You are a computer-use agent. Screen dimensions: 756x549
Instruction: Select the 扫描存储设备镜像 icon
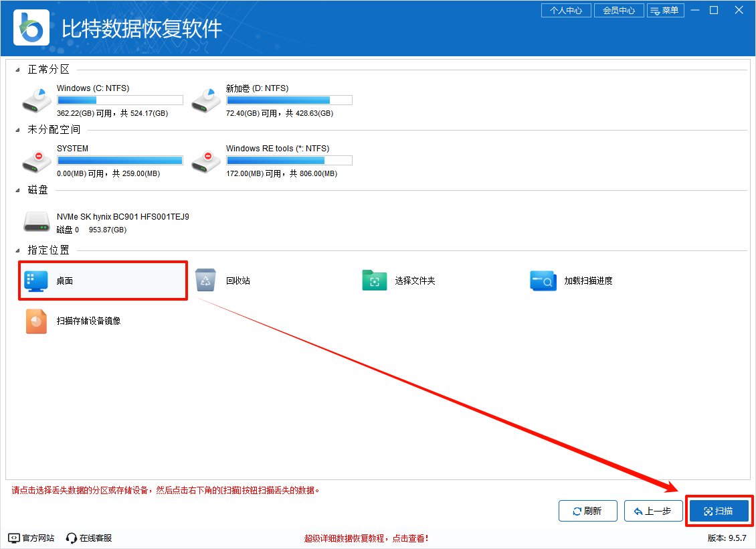click(x=36, y=320)
